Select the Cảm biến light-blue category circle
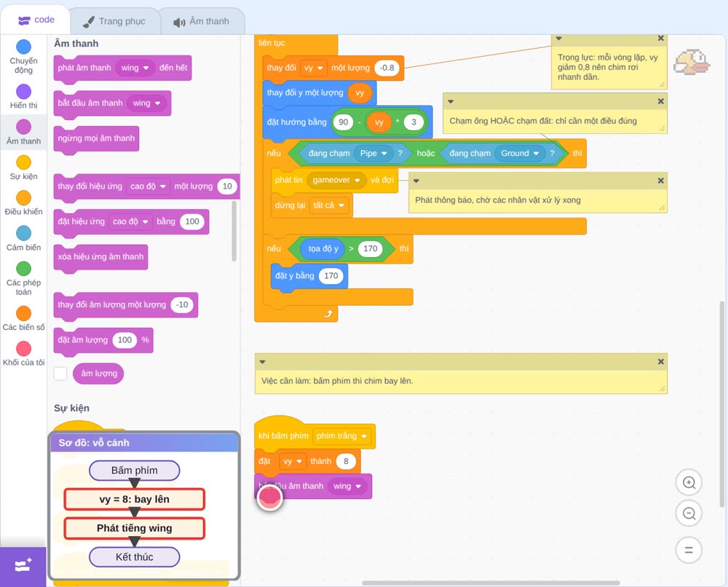Screen dimensions: 728x587 coord(24,232)
